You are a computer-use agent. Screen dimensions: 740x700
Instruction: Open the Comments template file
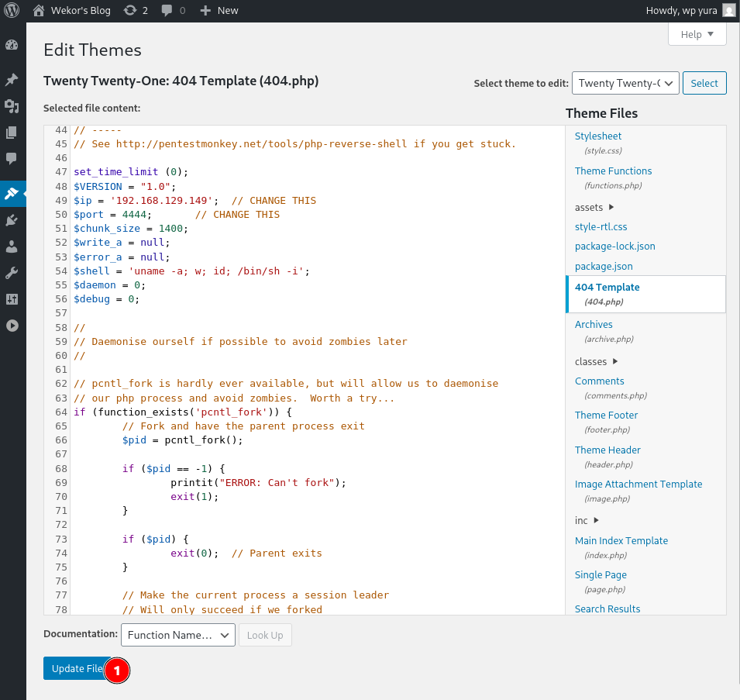pos(600,381)
